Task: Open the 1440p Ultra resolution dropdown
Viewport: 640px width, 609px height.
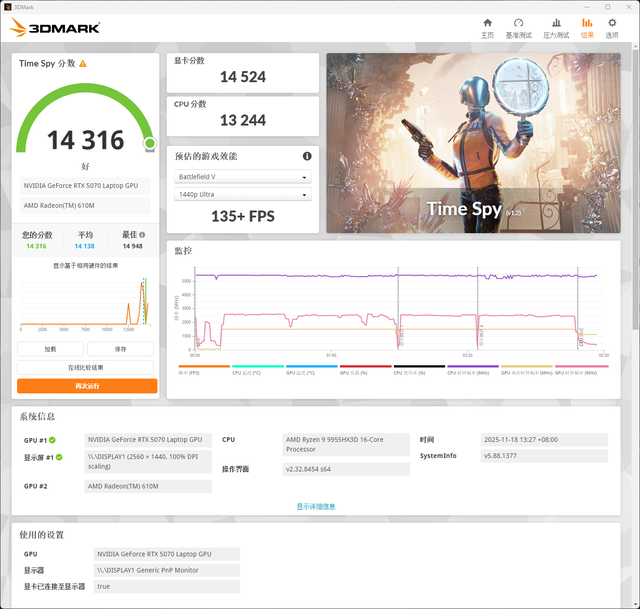Action: [x=242, y=194]
